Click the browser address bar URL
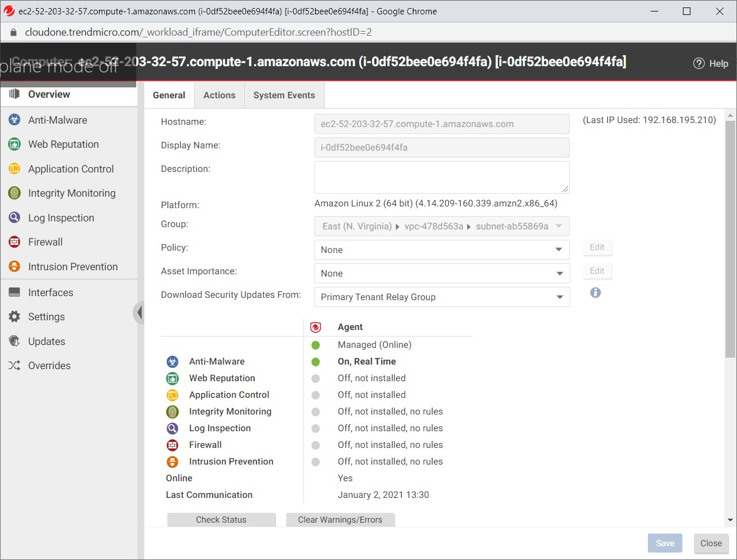 [198, 32]
